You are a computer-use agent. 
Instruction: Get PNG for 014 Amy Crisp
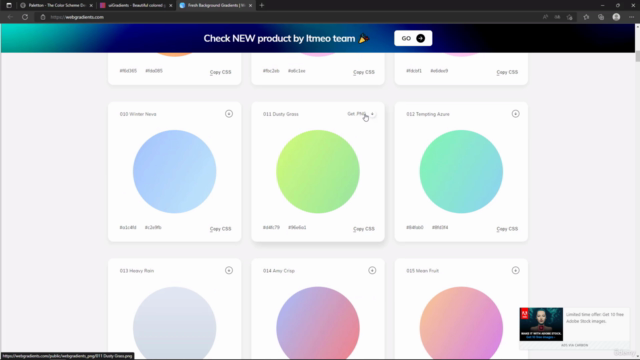pyautogui.click(x=372, y=271)
